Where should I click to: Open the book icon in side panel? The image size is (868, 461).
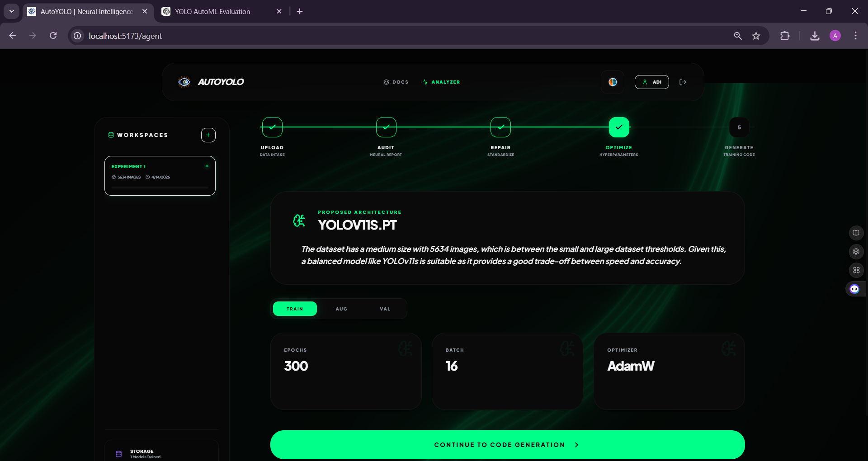[x=856, y=233]
